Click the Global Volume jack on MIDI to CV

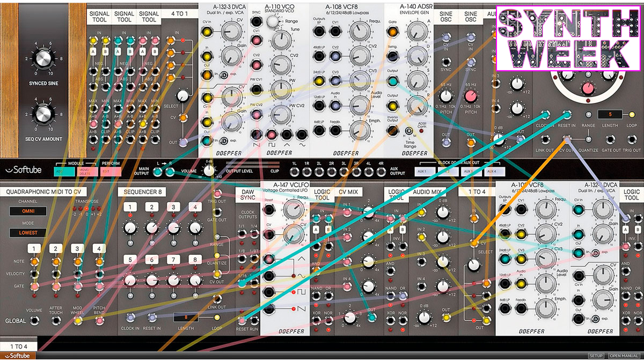point(34,320)
